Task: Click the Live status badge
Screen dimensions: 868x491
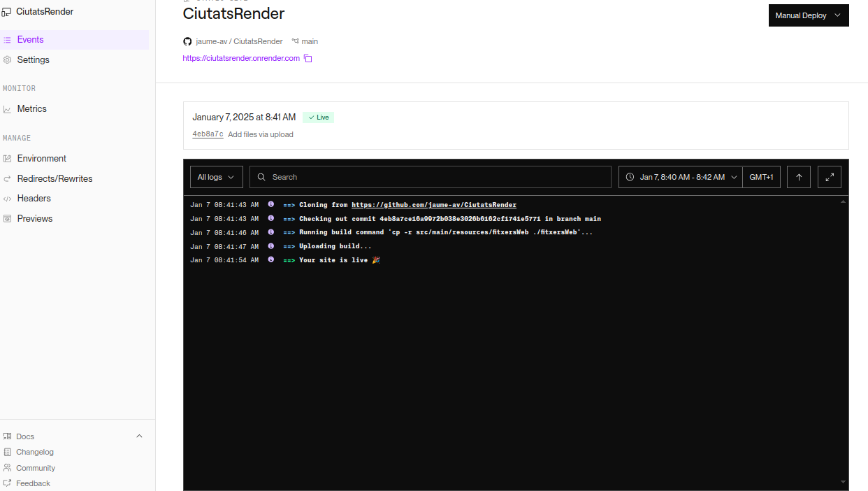Action: tap(319, 118)
